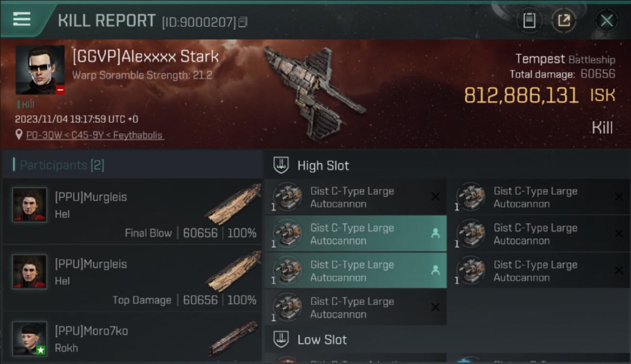Close the kill report window

pyautogui.click(x=606, y=21)
